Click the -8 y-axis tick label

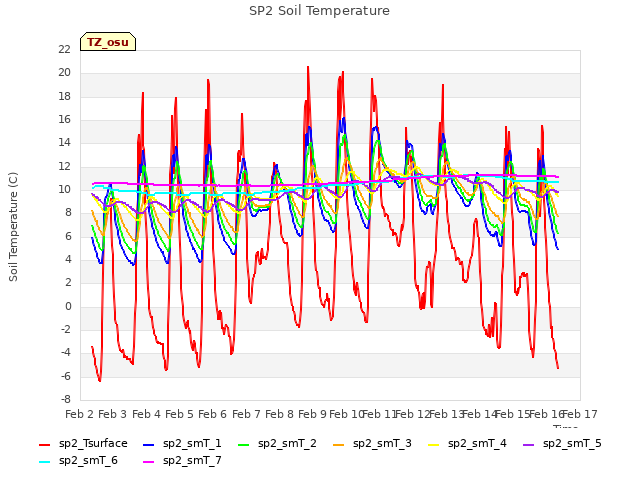point(66,399)
